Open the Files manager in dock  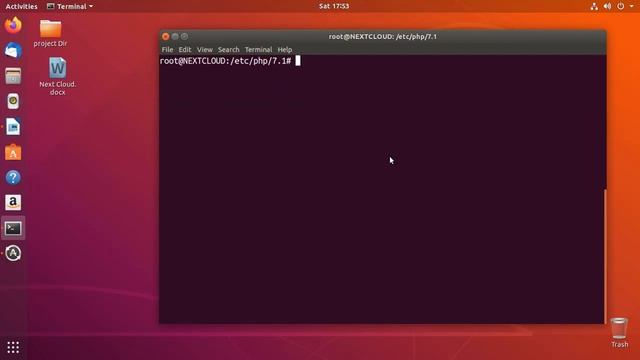click(x=13, y=76)
